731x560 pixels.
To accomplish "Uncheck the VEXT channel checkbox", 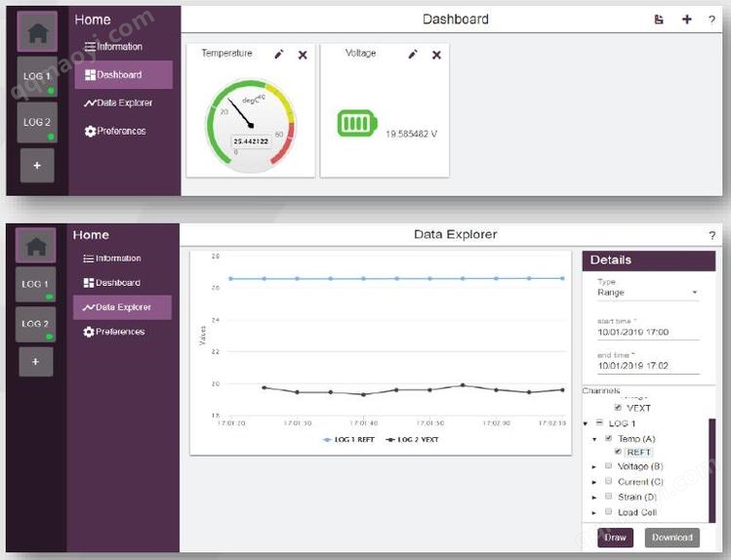I will (618, 408).
